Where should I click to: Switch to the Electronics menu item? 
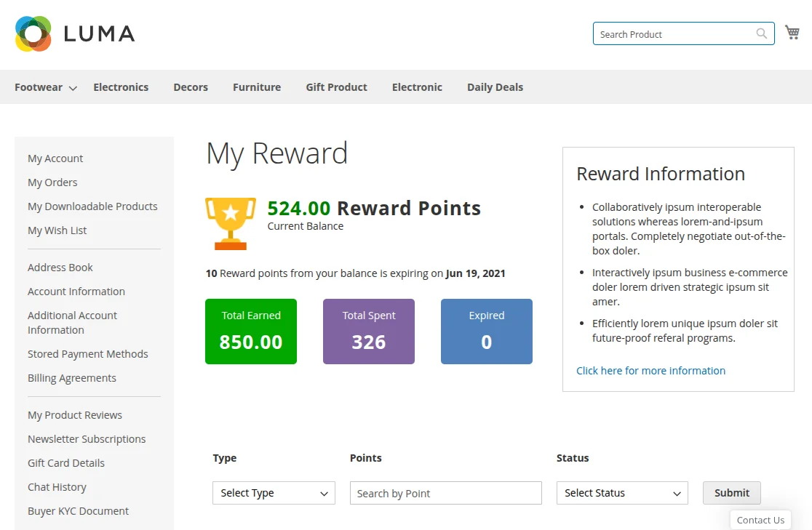(121, 87)
